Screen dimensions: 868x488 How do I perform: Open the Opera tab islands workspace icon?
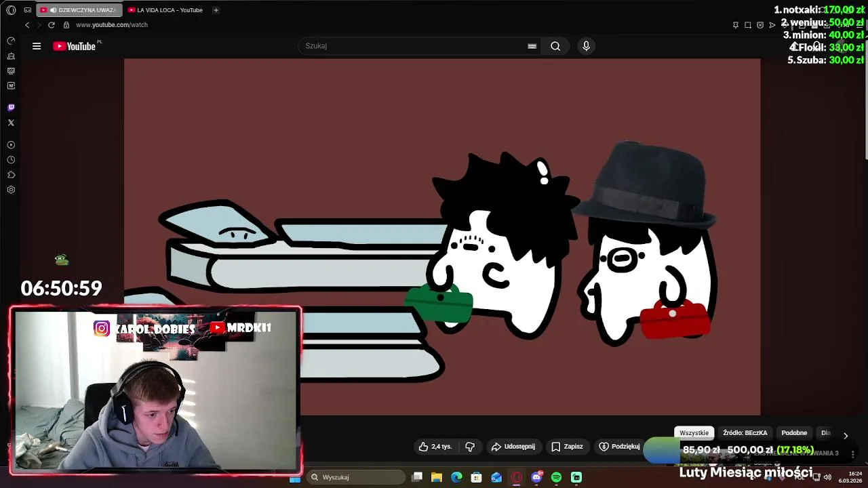(x=27, y=10)
